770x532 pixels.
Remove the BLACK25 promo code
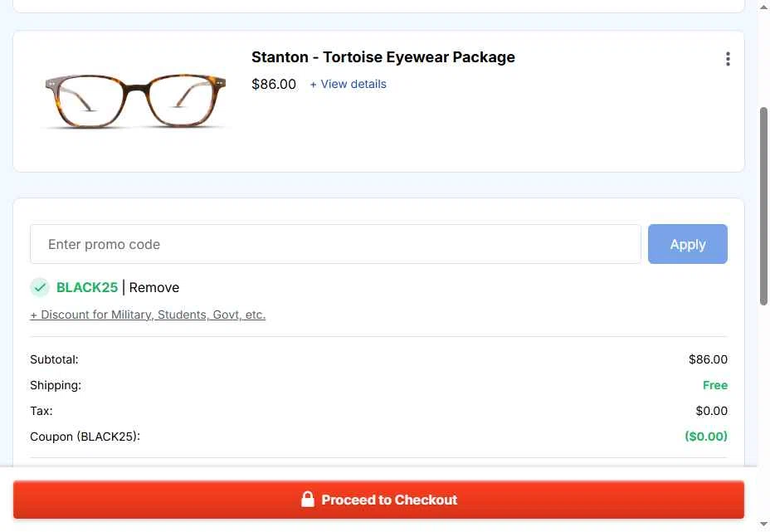coord(154,287)
